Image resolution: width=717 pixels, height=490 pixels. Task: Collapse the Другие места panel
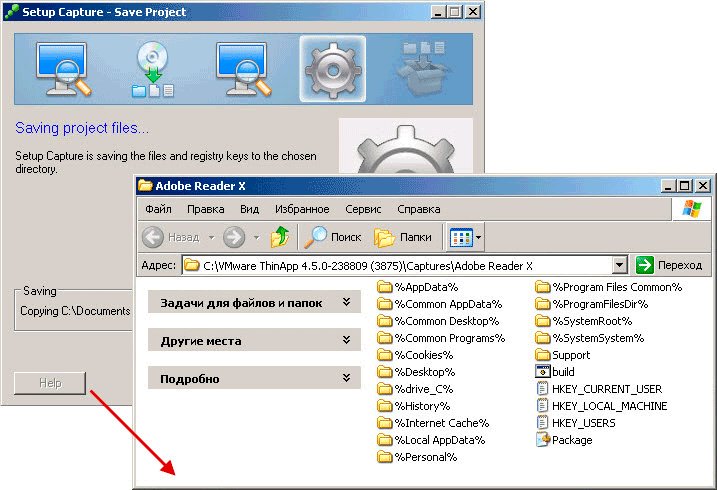[x=254, y=341]
